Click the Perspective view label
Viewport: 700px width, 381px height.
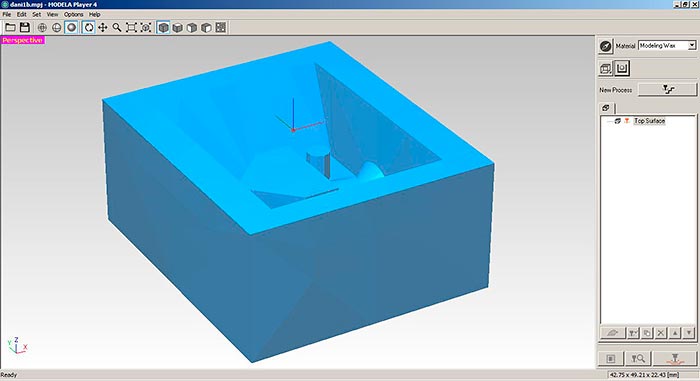[x=22, y=40]
